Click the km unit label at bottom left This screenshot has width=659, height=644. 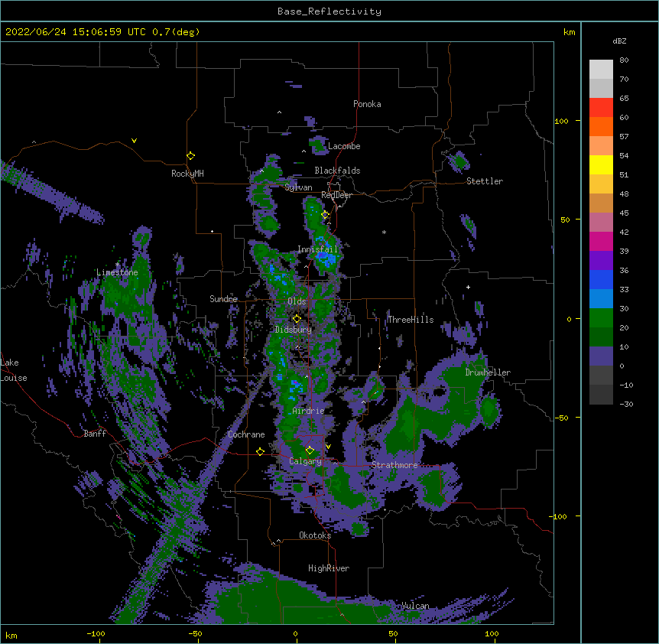[11, 635]
